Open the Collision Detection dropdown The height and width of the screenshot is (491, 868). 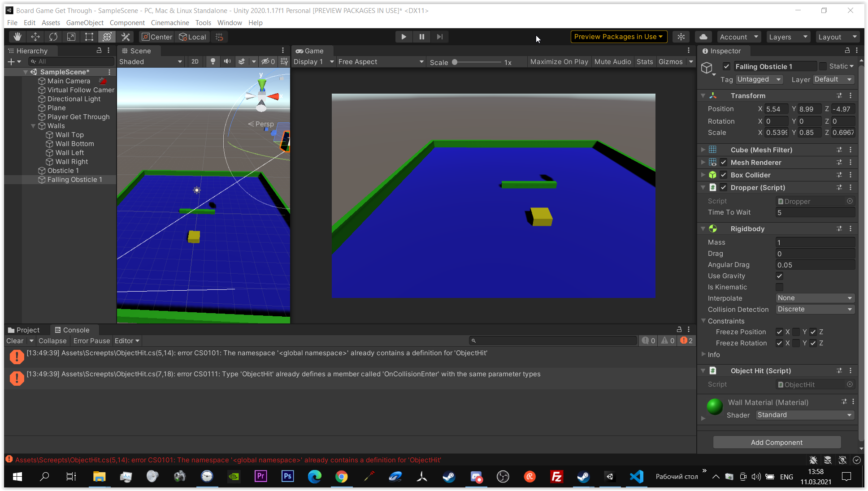click(815, 309)
